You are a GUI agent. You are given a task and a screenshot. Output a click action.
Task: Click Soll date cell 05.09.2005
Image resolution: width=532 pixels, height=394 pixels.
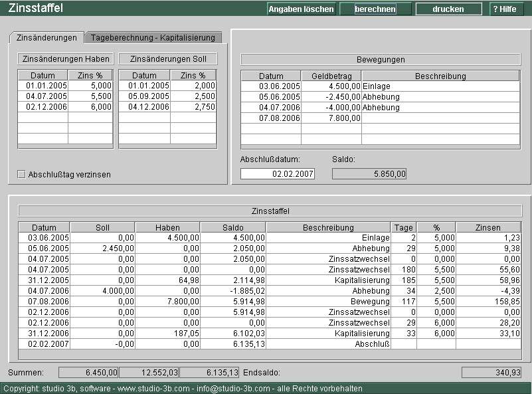(144, 96)
